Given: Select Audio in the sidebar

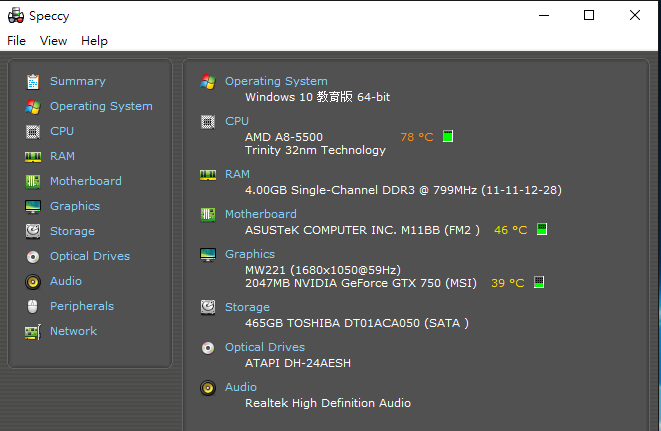Looking at the screenshot, I should [66, 281].
